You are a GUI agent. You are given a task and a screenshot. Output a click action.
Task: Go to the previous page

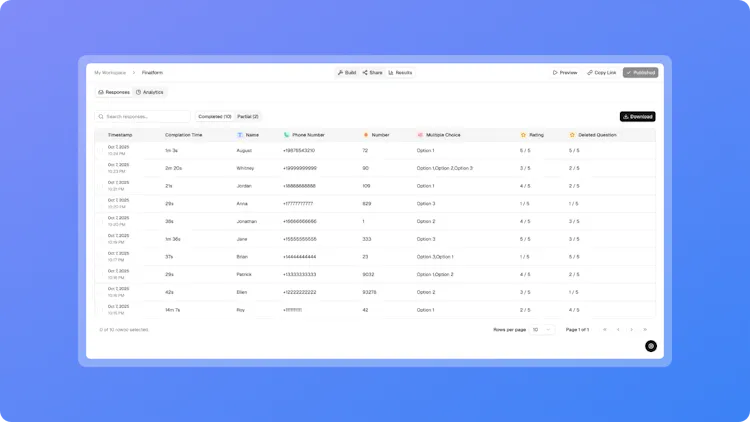[x=618, y=330]
